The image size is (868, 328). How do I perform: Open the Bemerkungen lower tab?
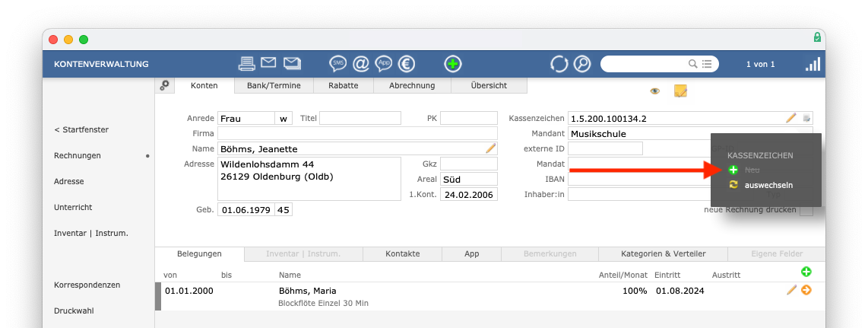[x=550, y=253]
